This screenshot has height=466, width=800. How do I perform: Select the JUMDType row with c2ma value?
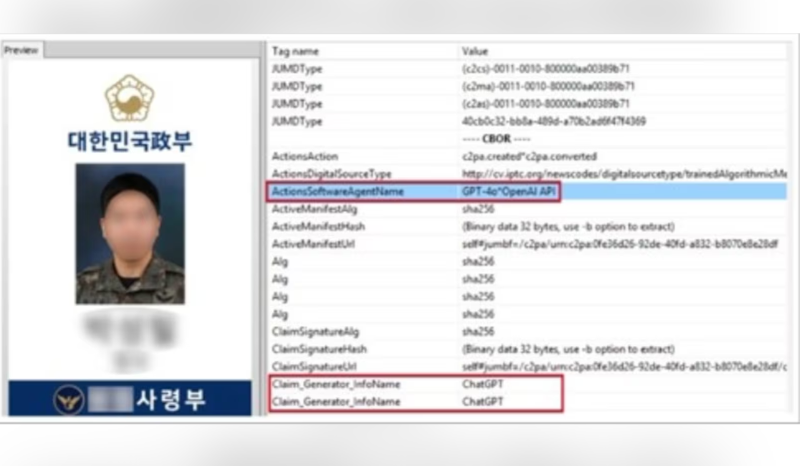click(x=298, y=86)
